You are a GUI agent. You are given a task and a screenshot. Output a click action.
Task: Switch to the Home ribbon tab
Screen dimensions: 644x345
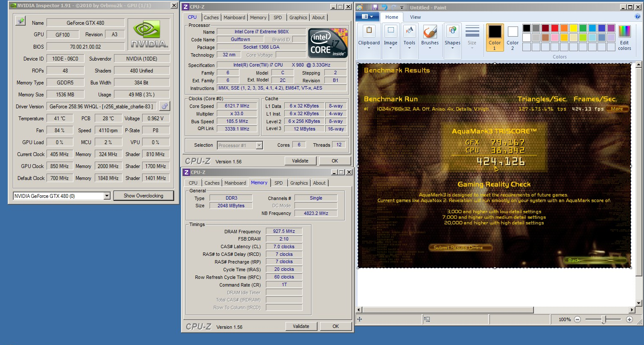391,17
